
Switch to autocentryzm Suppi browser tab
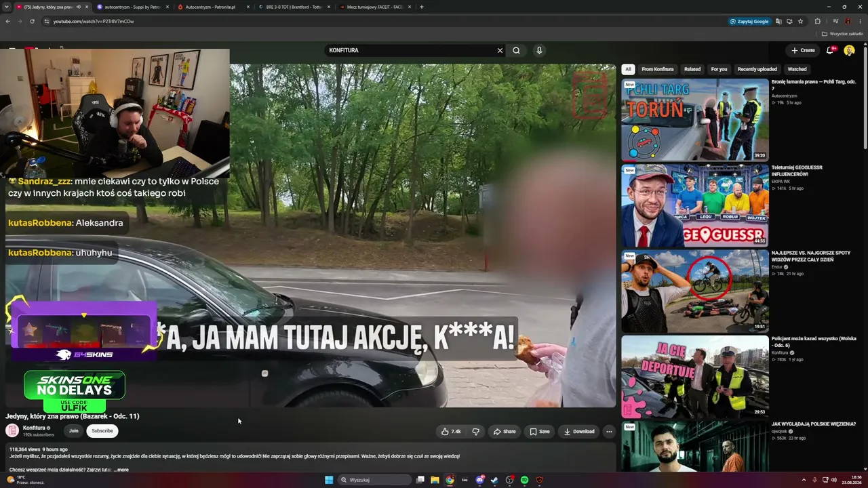tap(132, 7)
